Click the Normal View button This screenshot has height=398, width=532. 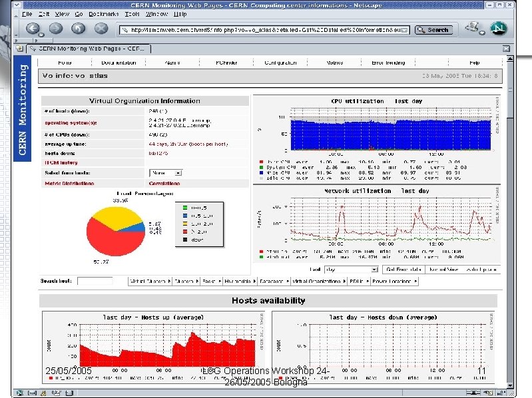coord(444,270)
